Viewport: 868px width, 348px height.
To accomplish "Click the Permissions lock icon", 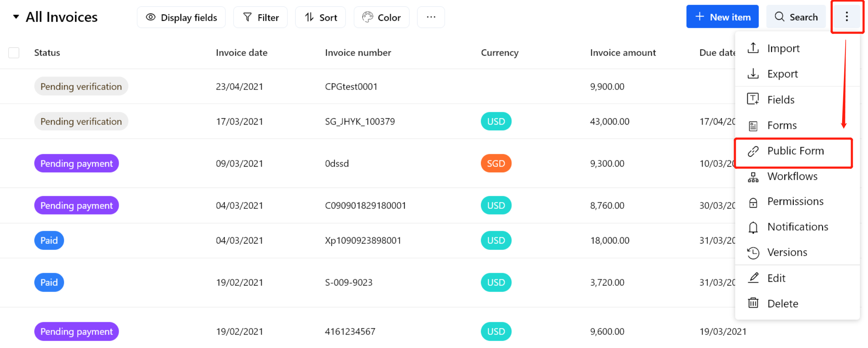I will click(753, 202).
